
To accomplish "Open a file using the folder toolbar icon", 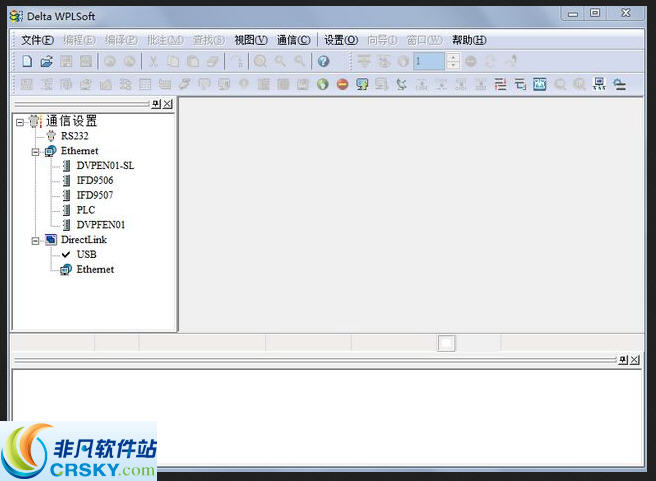I will [46, 61].
